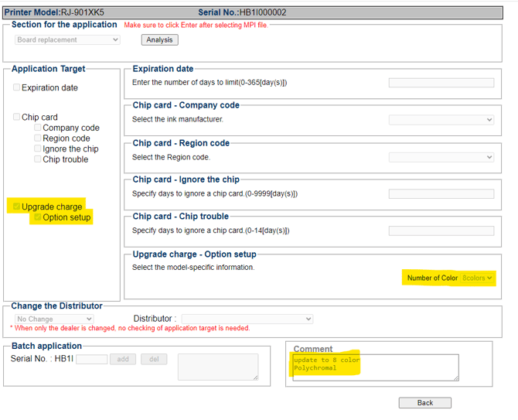Toggle the Expiration date checkbox
518x420 pixels.
point(17,88)
